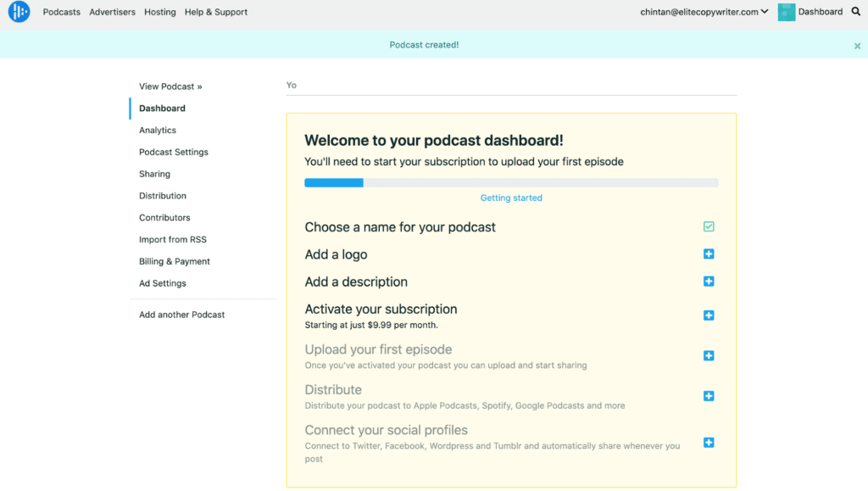Toggle the checkmark for "Choose a name for your podcast"

coord(709,226)
